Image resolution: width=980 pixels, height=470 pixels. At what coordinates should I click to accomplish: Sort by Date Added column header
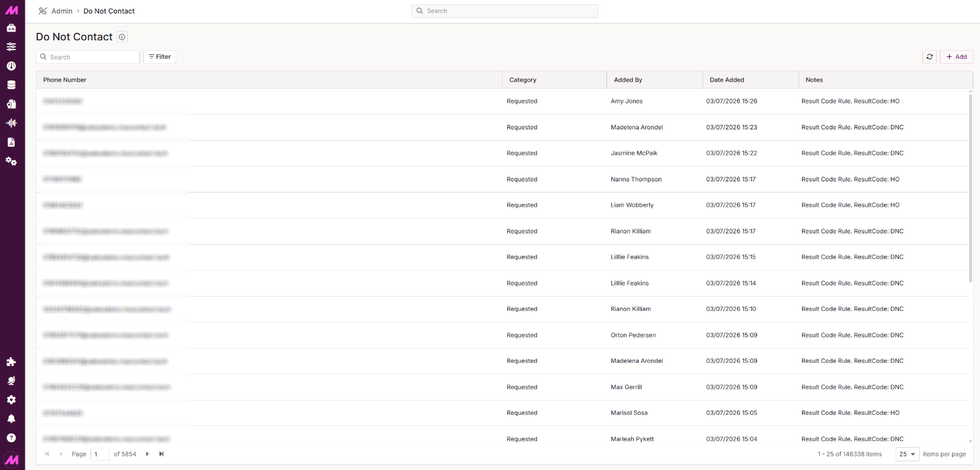tap(751, 80)
